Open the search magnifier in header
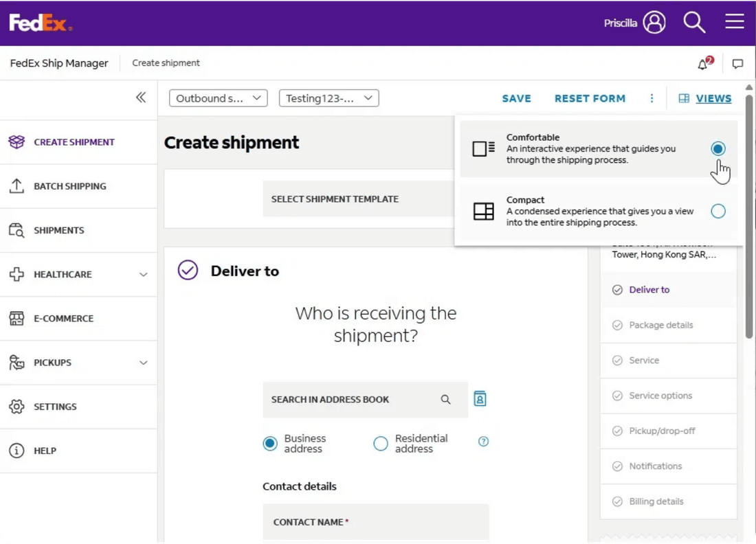Image resolution: width=756 pixels, height=544 pixels. pyautogui.click(x=694, y=22)
